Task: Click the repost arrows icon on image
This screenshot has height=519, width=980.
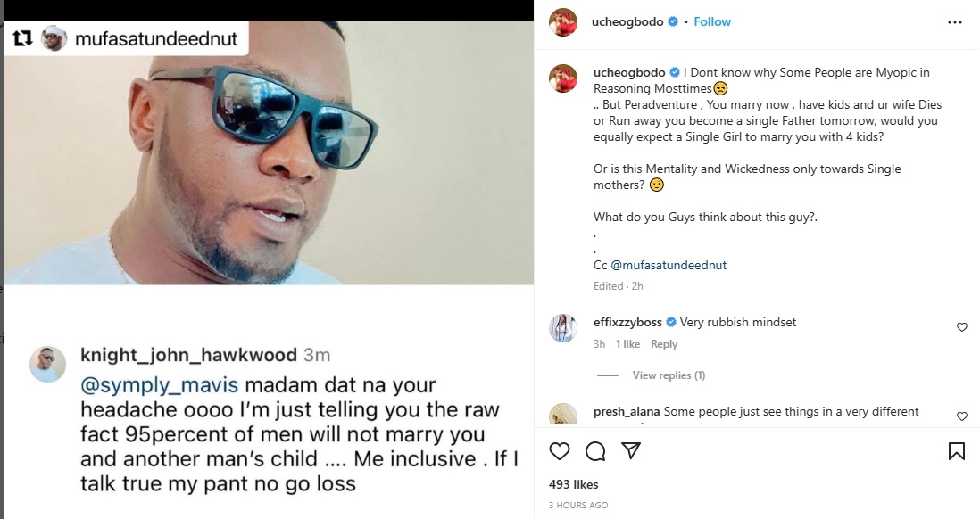Action: (x=22, y=38)
